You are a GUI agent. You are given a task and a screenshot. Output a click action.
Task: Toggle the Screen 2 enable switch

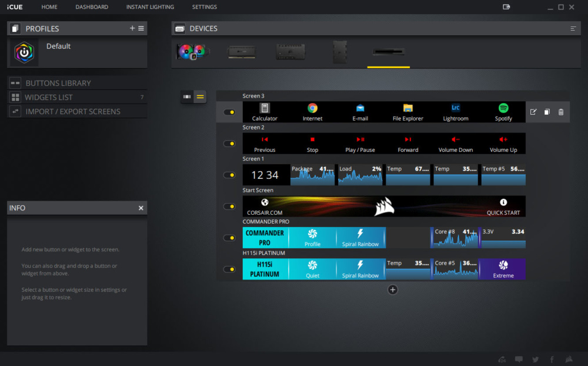pos(229,144)
